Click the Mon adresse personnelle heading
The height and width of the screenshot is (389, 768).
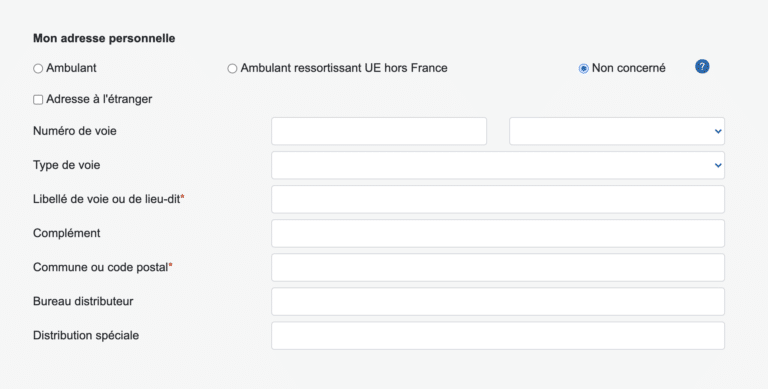point(104,38)
